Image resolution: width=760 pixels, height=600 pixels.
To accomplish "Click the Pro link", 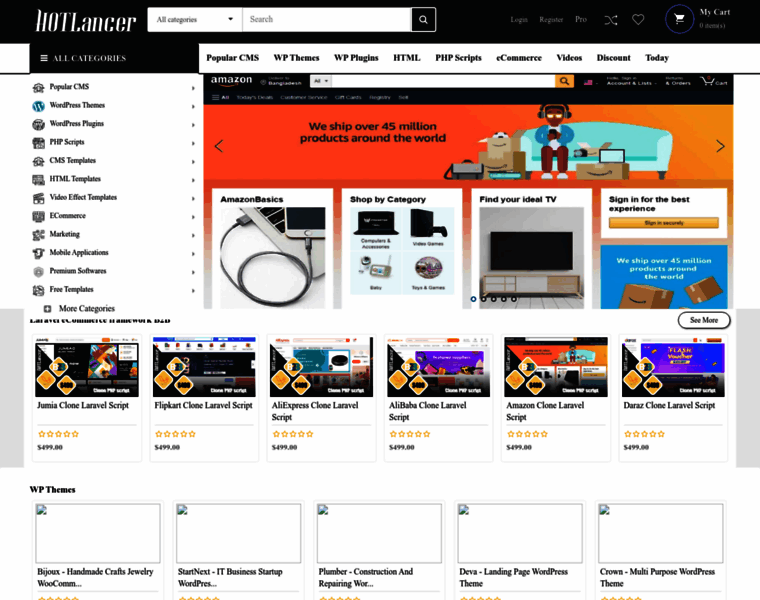I will click(x=581, y=19).
